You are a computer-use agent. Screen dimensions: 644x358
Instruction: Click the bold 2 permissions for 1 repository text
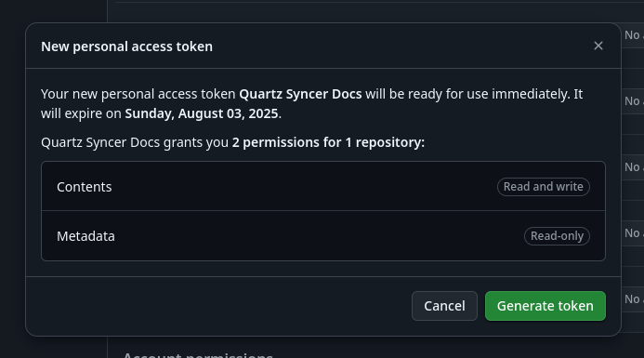(x=328, y=142)
